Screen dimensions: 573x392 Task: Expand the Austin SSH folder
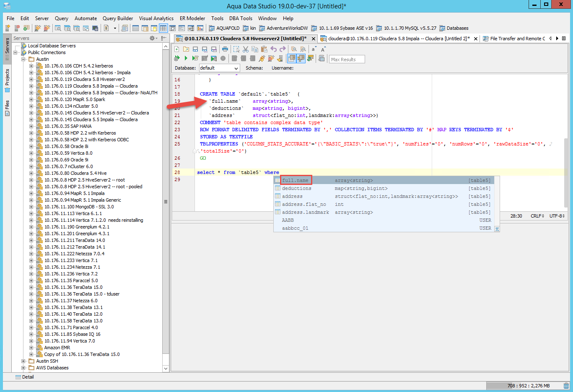point(24,361)
